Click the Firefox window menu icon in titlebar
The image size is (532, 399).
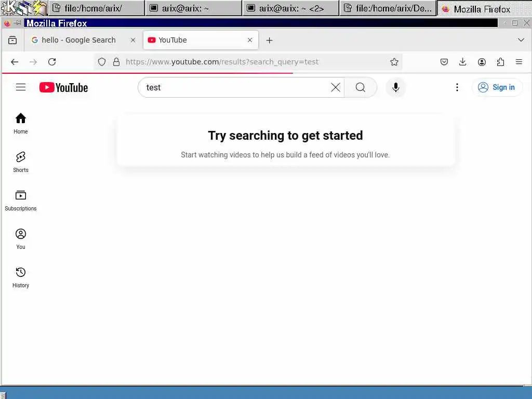point(7,23)
